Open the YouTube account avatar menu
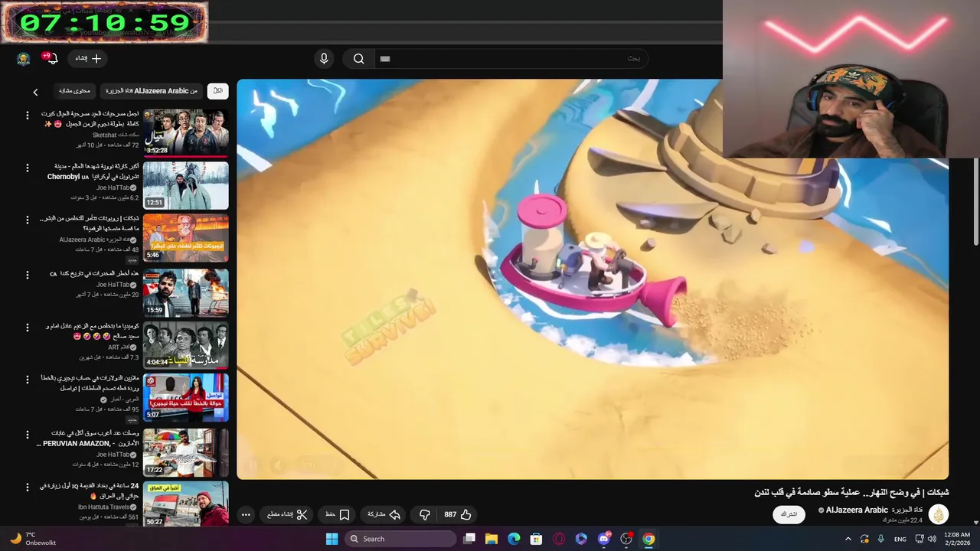The width and height of the screenshot is (980, 551). (24, 59)
